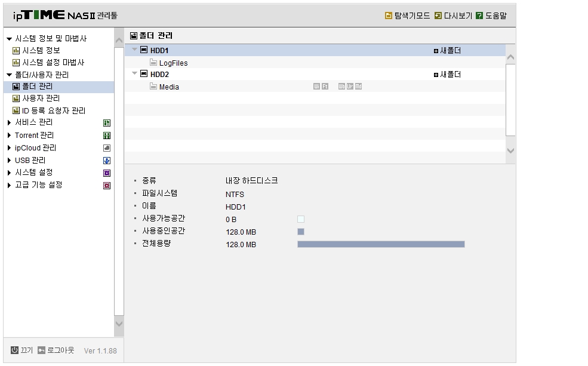The width and height of the screenshot is (588, 366).
Task: Click the red icon beside 고급 기능 설정
Action: 107,186
